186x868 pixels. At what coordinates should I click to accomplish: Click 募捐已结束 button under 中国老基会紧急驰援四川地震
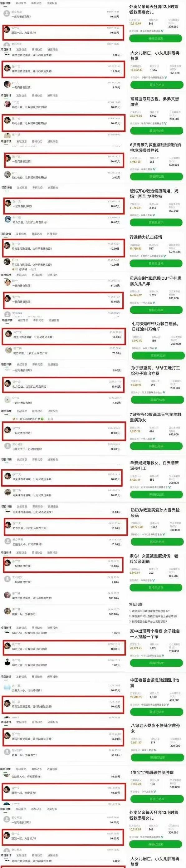point(157,712)
